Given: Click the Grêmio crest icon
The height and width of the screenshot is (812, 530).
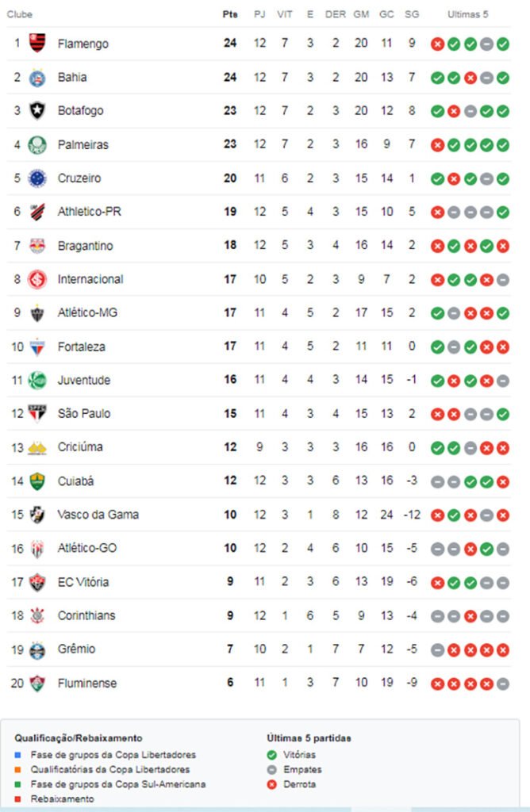Looking at the screenshot, I should click(x=37, y=649).
